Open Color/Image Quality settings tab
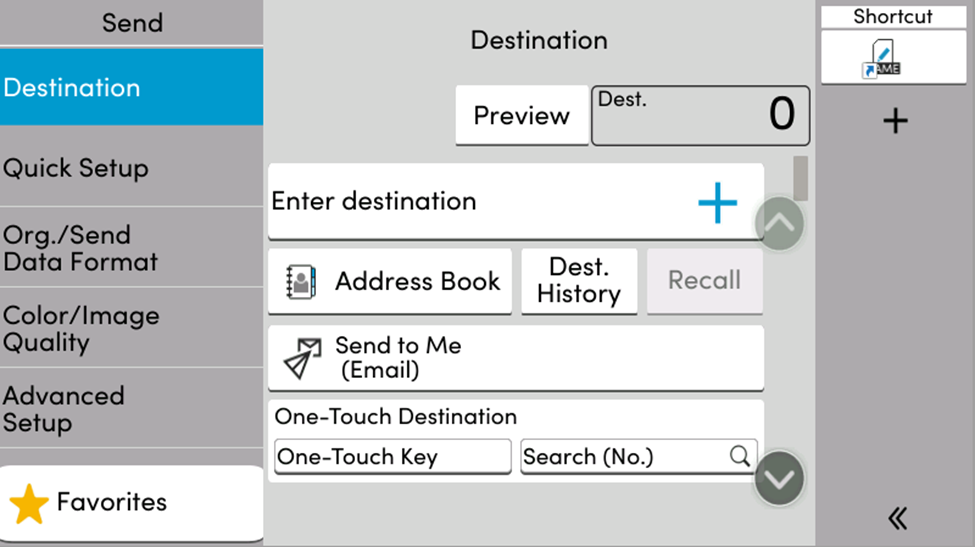The width and height of the screenshot is (975, 547). tap(131, 328)
